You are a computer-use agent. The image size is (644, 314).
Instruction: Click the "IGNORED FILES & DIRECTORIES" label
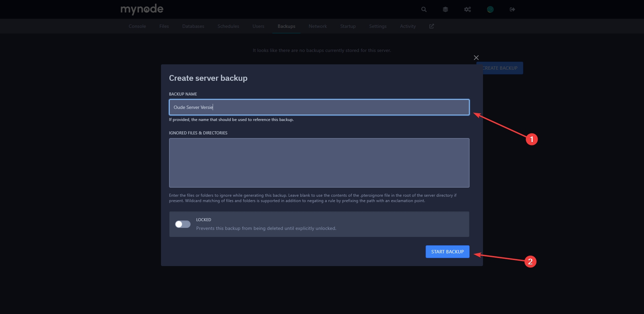[198, 133]
